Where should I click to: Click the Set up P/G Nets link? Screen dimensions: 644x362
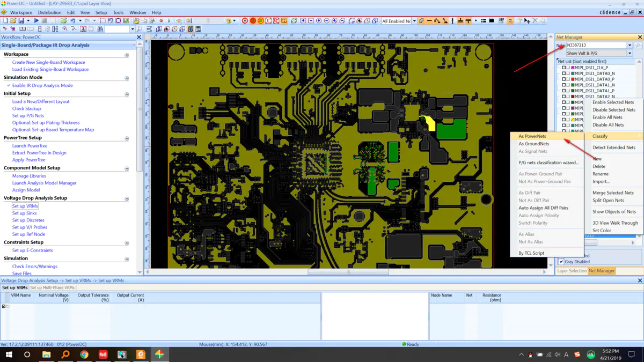tap(28, 115)
